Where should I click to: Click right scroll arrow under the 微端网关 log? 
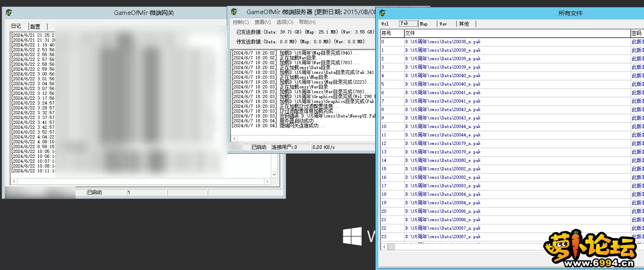pyautogui.click(x=267, y=182)
